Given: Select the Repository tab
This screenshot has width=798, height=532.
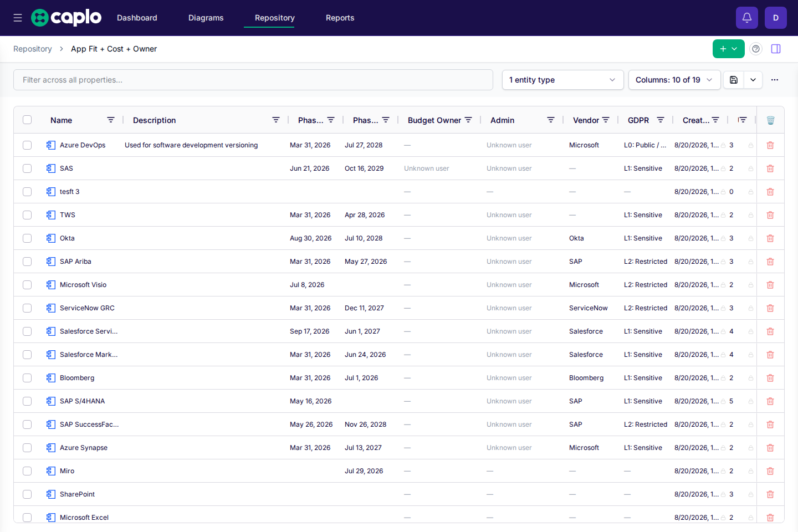Looking at the screenshot, I should pyautogui.click(x=275, y=18).
